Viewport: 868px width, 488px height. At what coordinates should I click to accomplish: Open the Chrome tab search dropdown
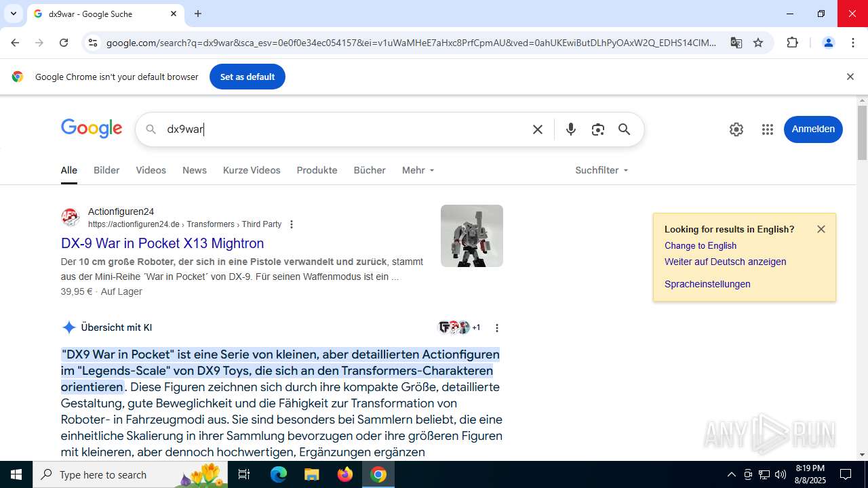[x=13, y=14]
